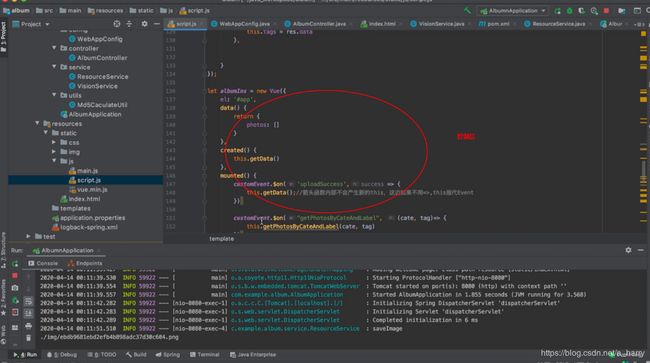Open the TODO tool window button
This screenshot has width=650, height=363.
[102, 355]
